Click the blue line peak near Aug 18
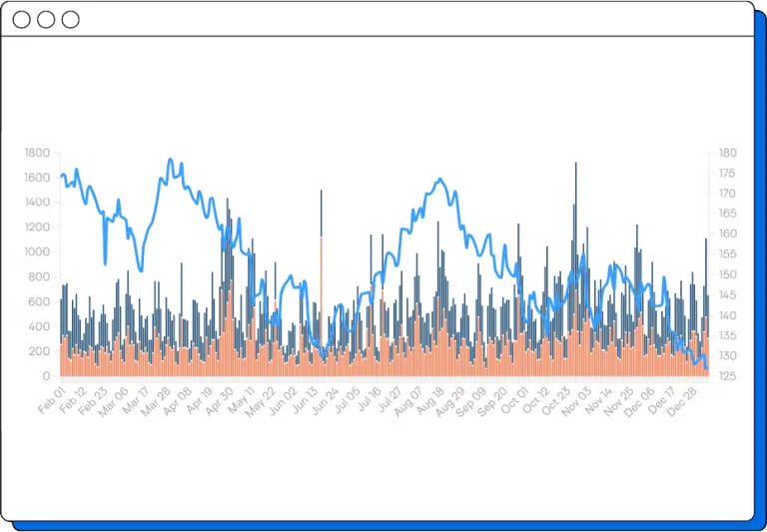This screenshot has height=532, width=767. (x=440, y=180)
